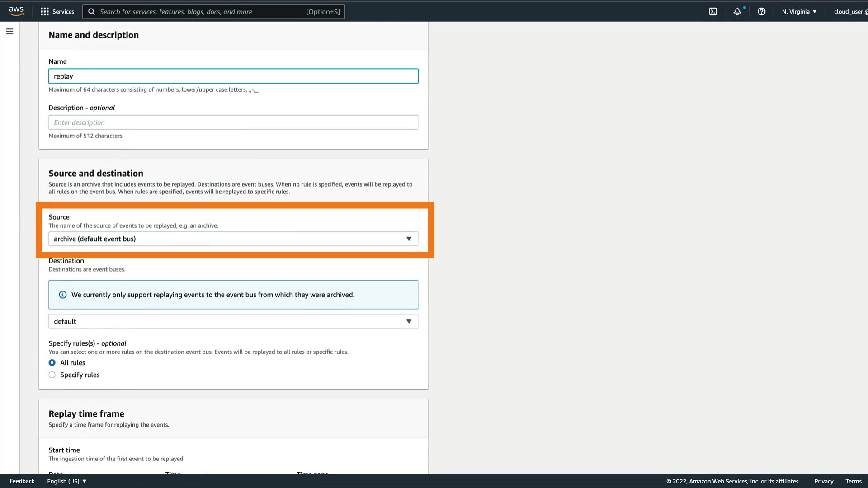The image size is (868, 488).
Task: Open the notifications bell
Action: pos(737,12)
